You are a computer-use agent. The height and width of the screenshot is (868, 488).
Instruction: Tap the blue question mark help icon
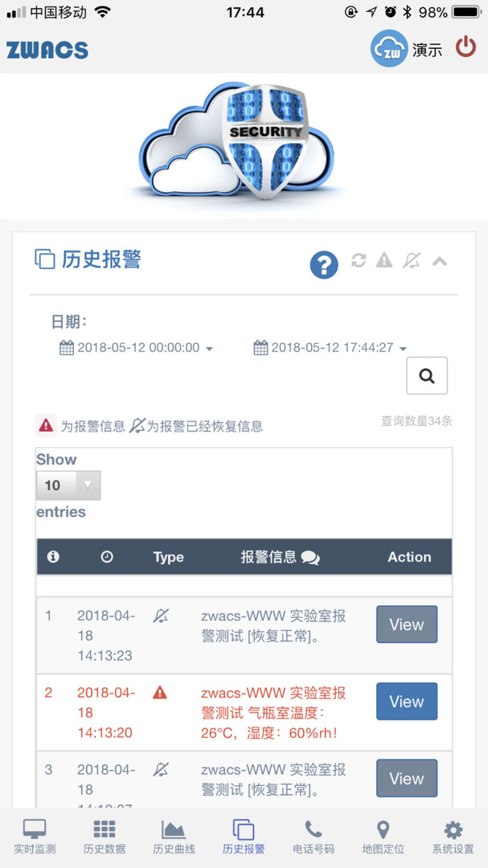[x=324, y=264]
